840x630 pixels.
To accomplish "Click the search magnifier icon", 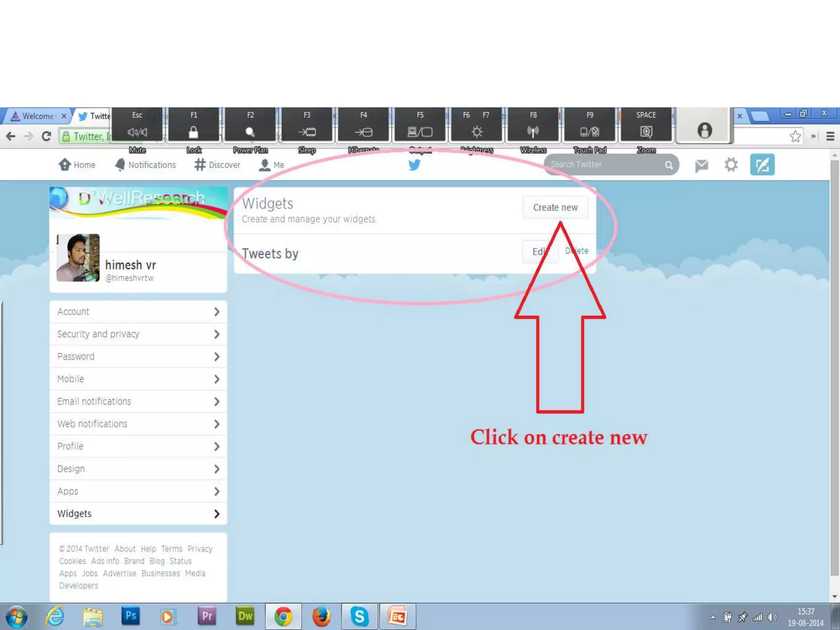I will tap(669, 165).
